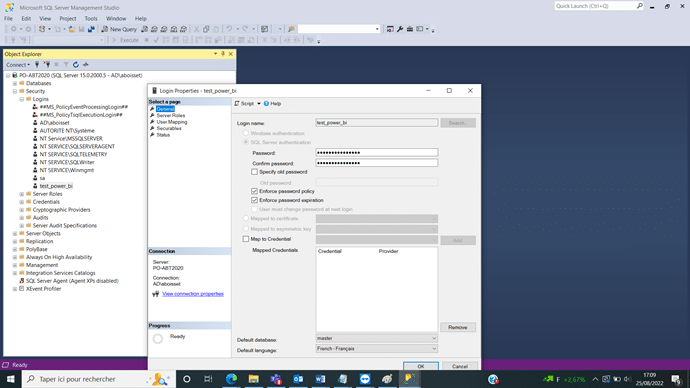Screen dimensions: 690x388
Task: Open the File menu
Action: (x=8, y=18)
